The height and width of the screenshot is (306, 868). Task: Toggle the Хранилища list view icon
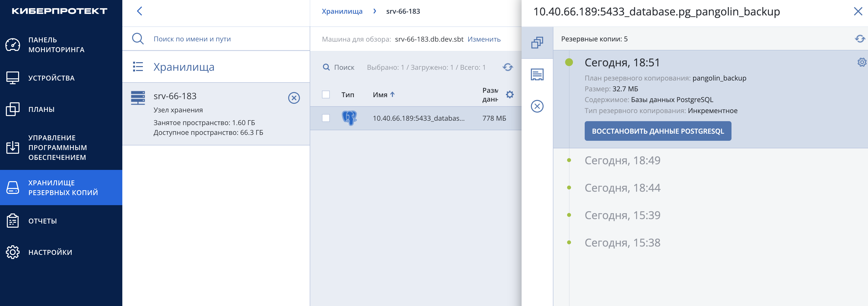pyautogui.click(x=138, y=67)
